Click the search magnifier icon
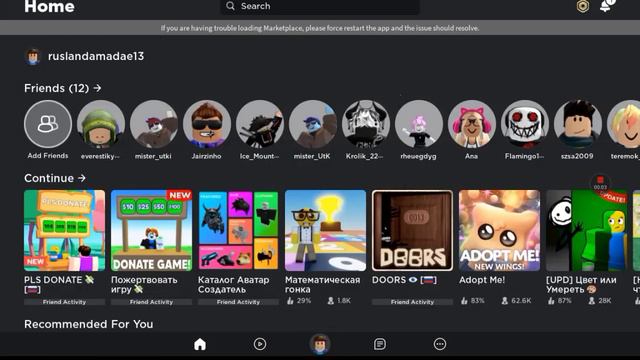This screenshot has width=640, height=360. pos(231,6)
